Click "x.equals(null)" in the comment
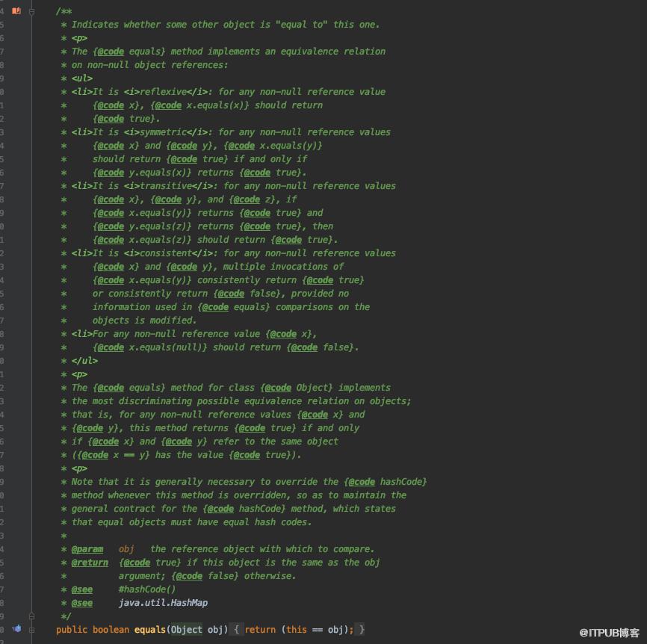Viewport: 647px width, 644px height. (165, 347)
